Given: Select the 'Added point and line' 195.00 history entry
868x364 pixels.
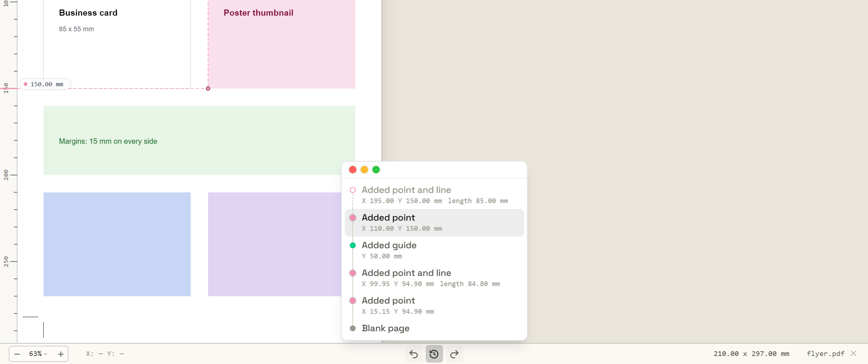Looking at the screenshot, I should click(434, 195).
